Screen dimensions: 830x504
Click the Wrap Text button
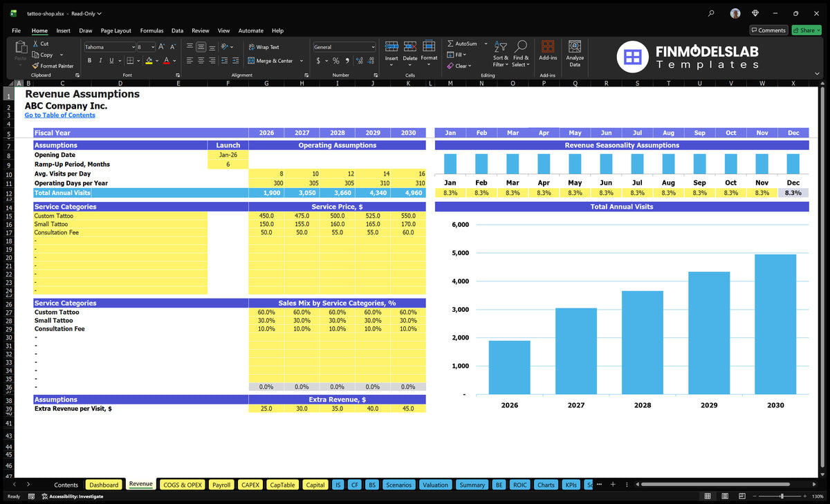pyautogui.click(x=264, y=47)
